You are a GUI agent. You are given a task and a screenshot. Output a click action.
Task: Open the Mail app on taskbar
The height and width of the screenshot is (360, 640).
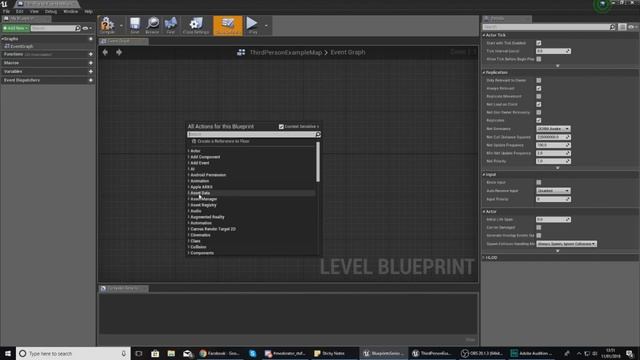pyautogui.click(x=187, y=353)
